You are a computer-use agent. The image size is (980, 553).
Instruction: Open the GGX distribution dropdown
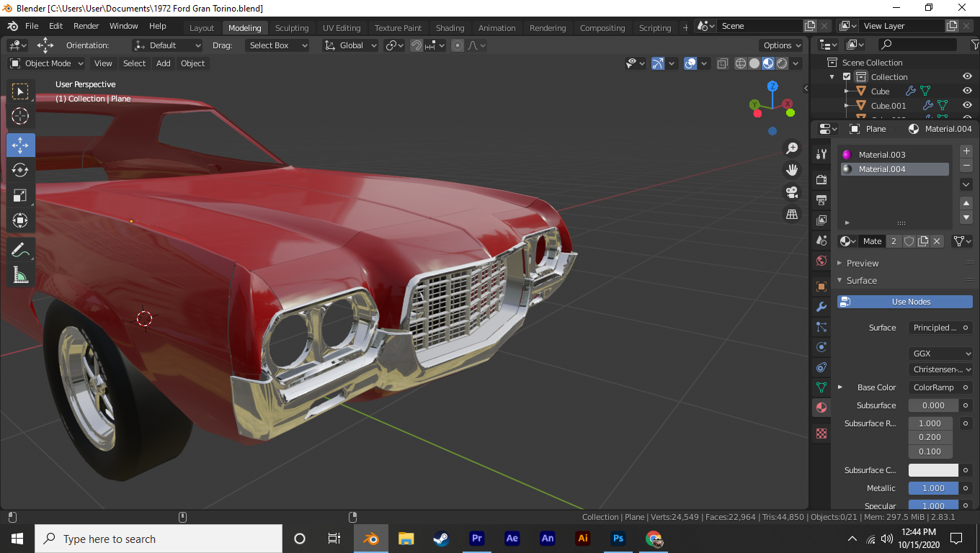940,354
